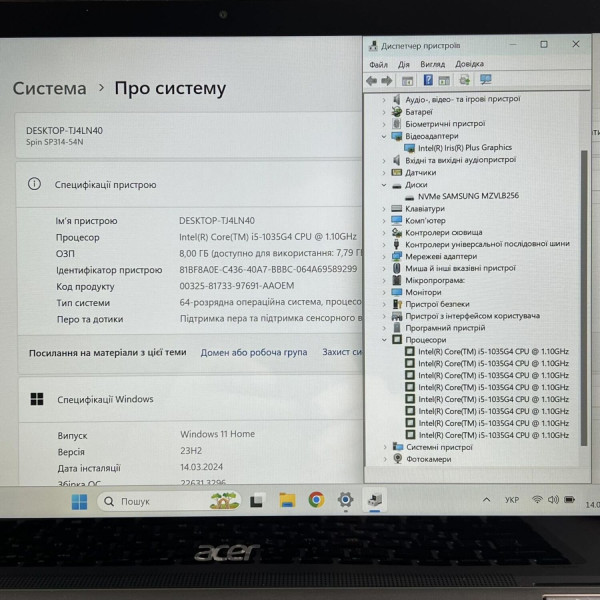The height and width of the screenshot is (600, 600).
Task: Click the update driver toolbar icon
Action: pos(465,80)
